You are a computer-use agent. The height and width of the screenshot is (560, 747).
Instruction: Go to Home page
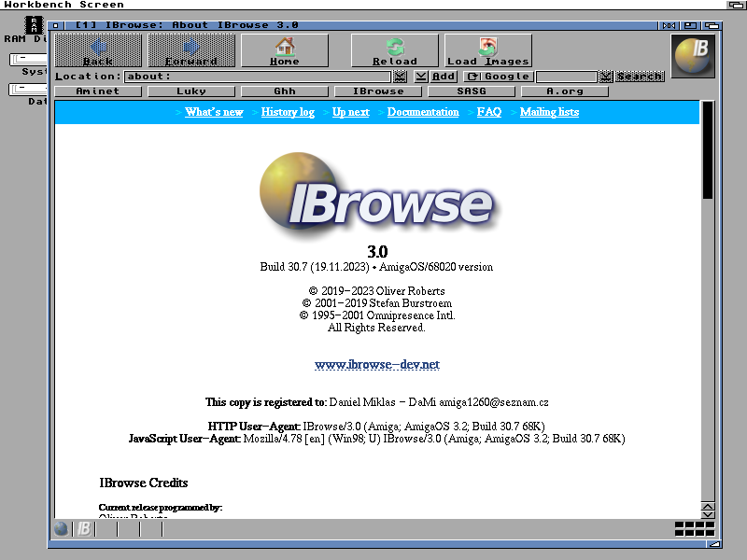285,50
